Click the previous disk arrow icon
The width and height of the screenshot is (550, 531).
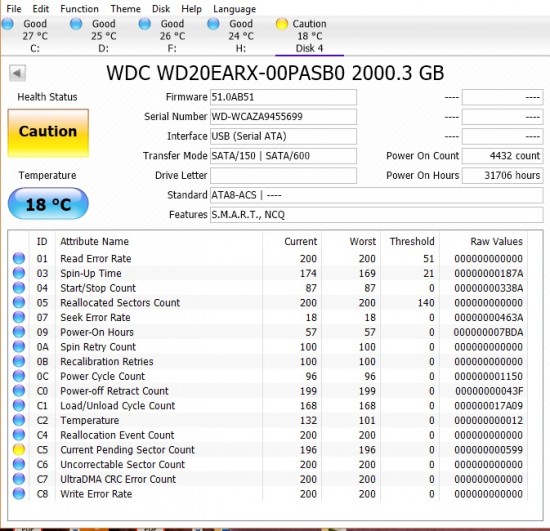pyautogui.click(x=17, y=73)
